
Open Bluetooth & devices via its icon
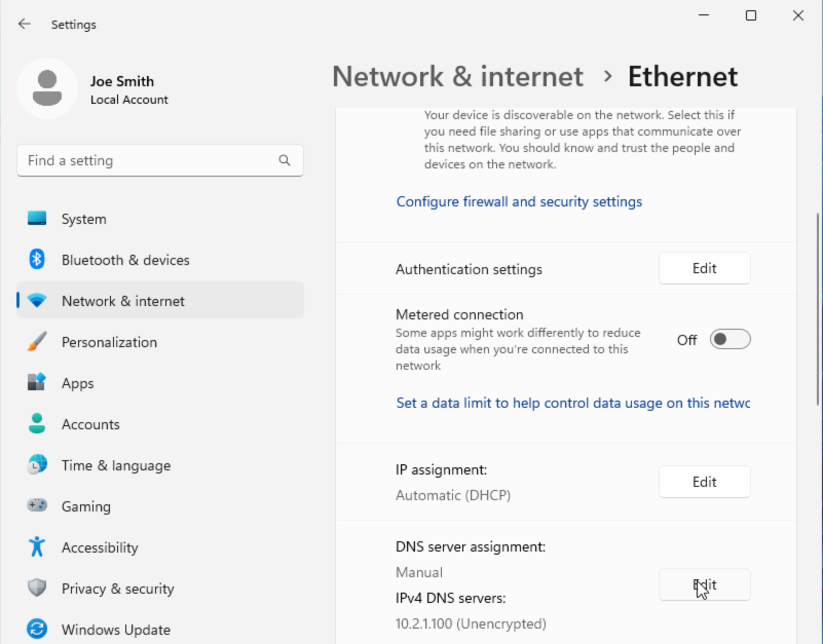[x=37, y=259]
